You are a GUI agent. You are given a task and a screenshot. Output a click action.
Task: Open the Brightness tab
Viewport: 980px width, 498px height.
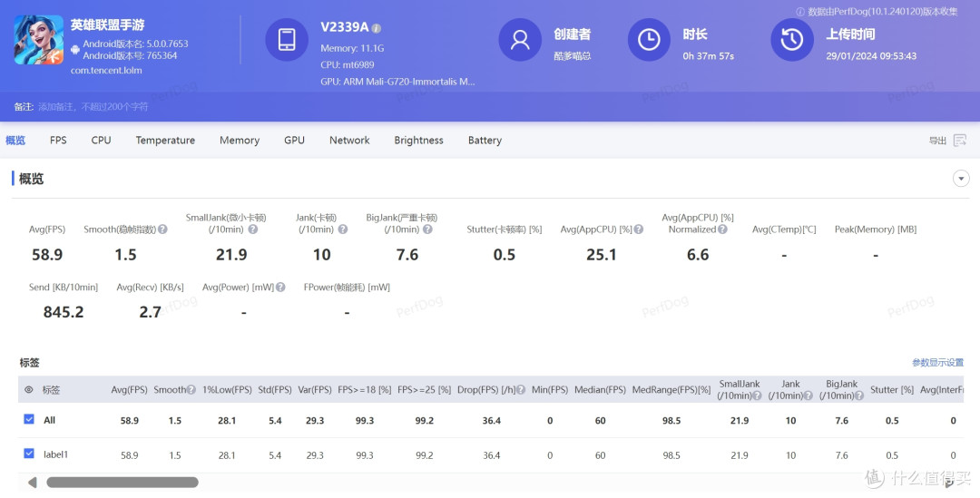418,141
